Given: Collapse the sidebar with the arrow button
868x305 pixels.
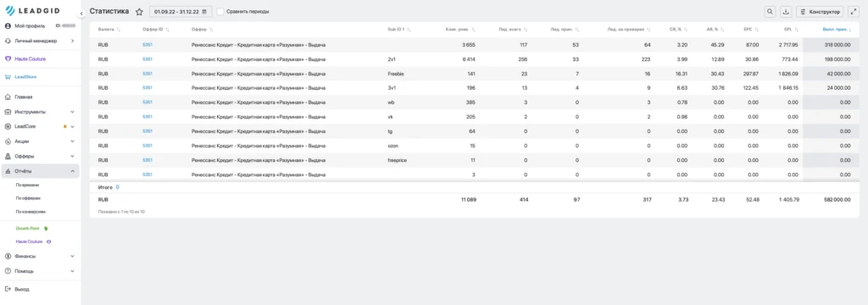Looking at the screenshot, I should click(81, 14).
